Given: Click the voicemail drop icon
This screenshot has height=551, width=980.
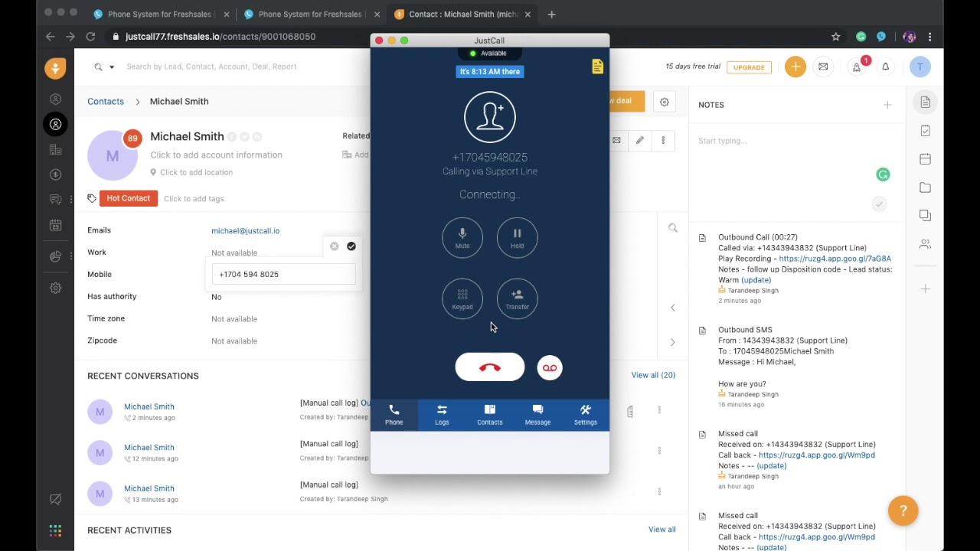Looking at the screenshot, I should pyautogui.click(x=550, y=368).
